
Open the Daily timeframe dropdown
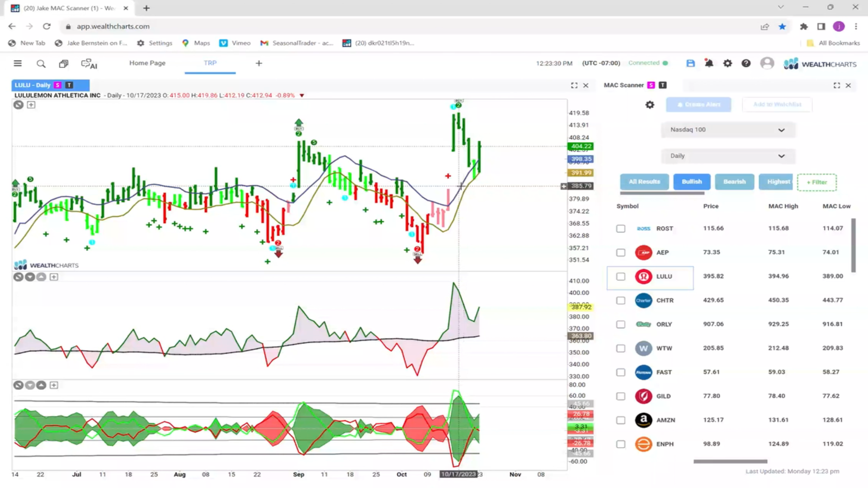pyautogui.click(x=728, y=156)
